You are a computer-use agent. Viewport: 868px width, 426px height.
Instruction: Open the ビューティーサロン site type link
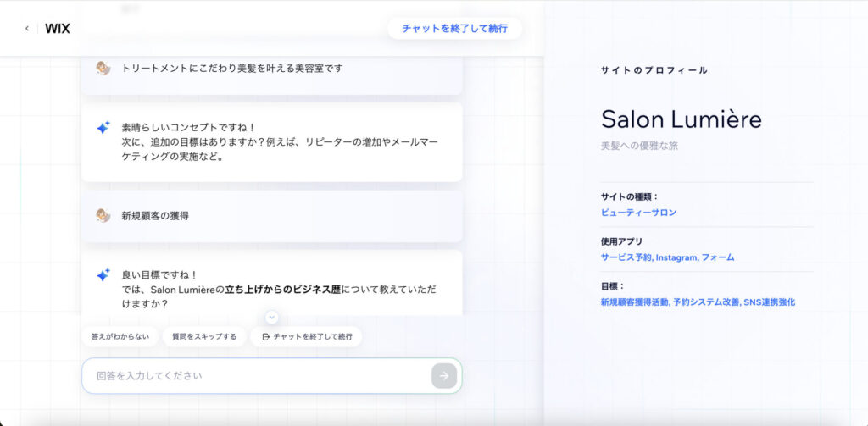pos(638,213)
